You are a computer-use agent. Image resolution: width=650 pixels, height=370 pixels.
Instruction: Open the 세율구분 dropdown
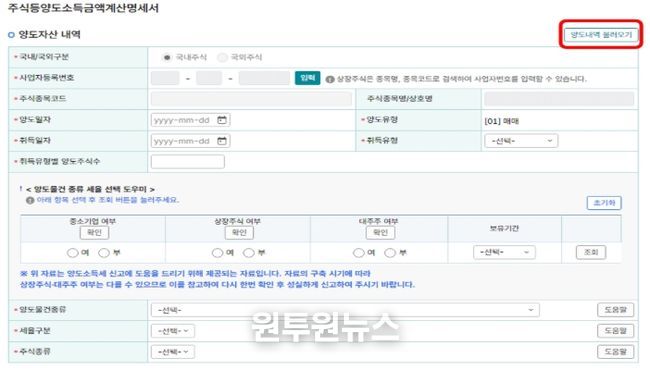point(172,331)
